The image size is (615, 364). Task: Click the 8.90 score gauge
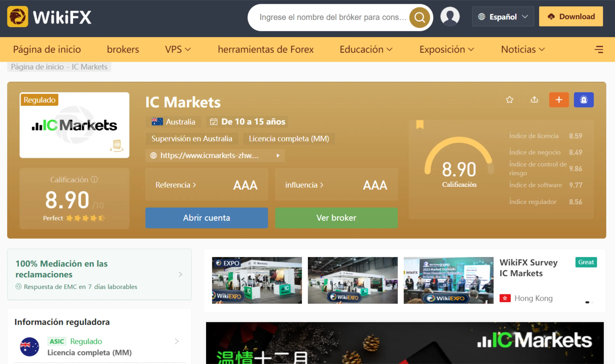point(459,162)
